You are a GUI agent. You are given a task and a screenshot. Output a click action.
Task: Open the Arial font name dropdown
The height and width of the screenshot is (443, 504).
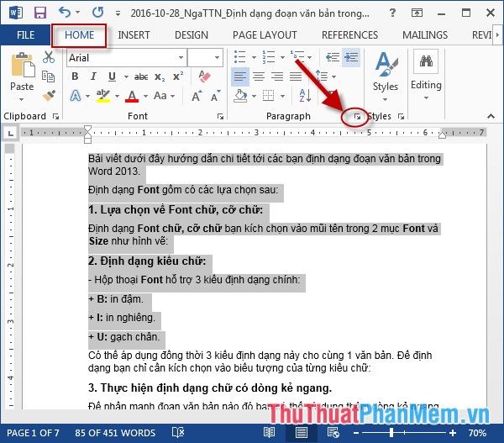pyautogui.click(x=124, y=57)
